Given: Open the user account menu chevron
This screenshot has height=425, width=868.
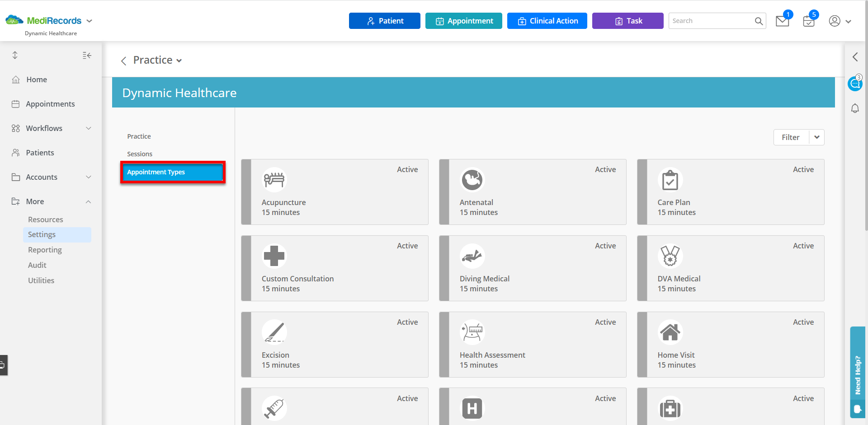Looking at the screenshot, I should (x=848, y=21).
